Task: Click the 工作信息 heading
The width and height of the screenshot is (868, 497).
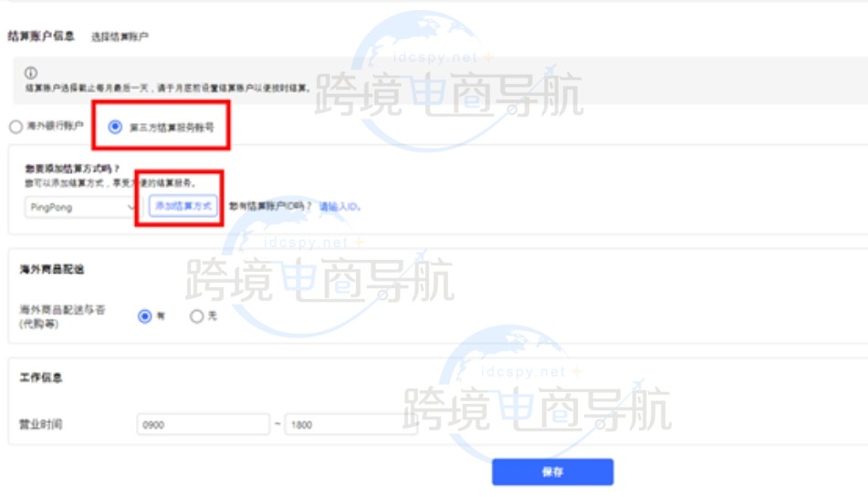Action: pos(41,378)
